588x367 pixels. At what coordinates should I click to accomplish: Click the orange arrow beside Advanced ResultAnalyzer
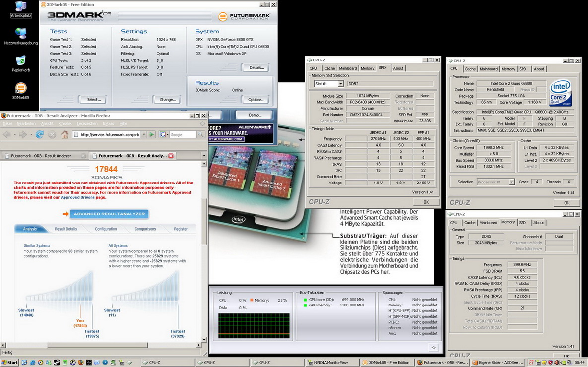coord(65,214)
